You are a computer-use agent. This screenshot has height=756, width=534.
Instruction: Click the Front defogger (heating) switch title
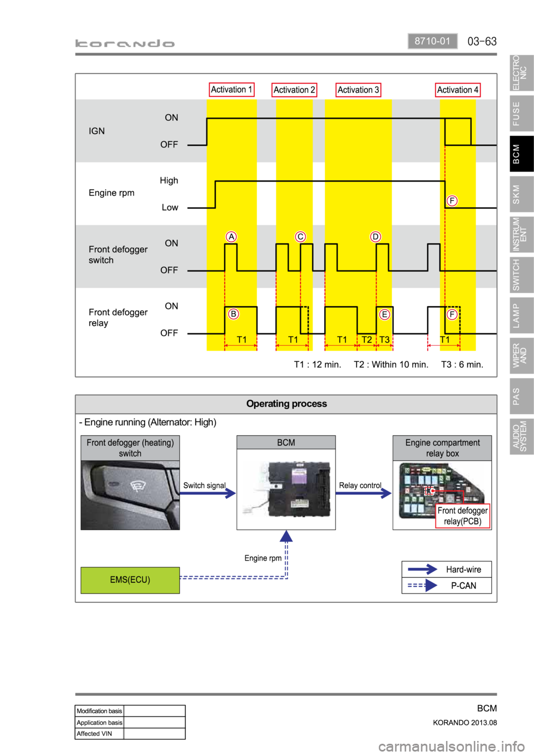click(130, 448)
